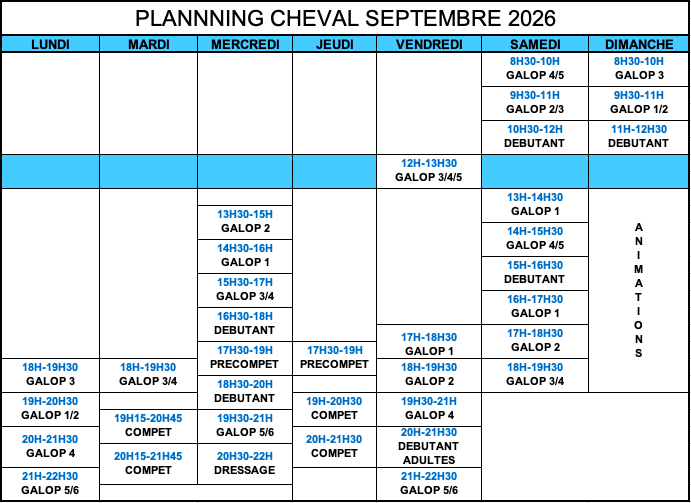
Task: Click the vertical ANIMATIONS text on Sunday
Action: coord(638,290)
